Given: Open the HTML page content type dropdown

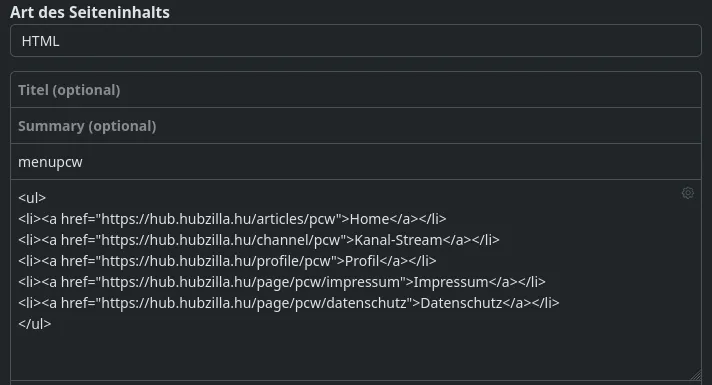Looking at the screenshot, I should tap(356, 41).
